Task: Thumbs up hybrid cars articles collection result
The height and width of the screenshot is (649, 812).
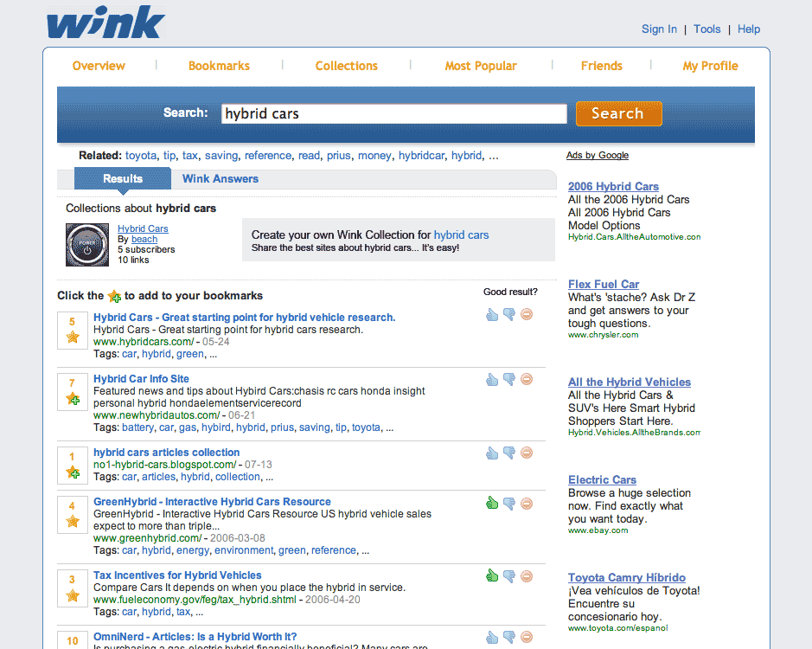Action: click(492, 453)
